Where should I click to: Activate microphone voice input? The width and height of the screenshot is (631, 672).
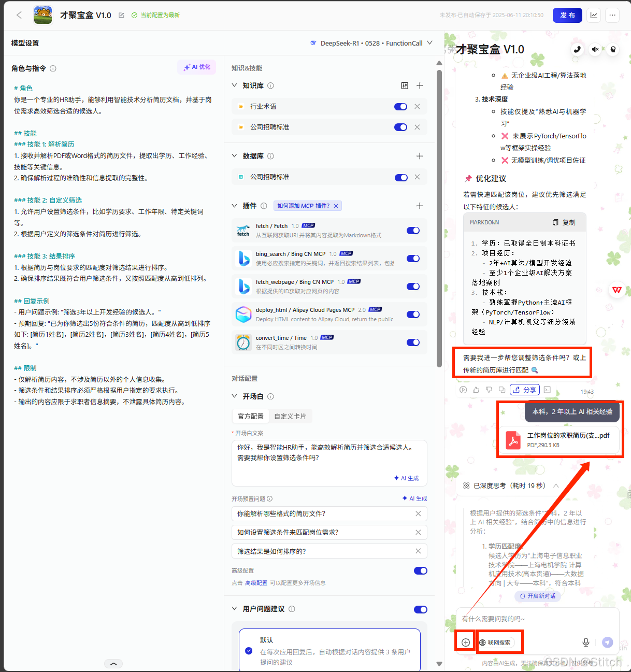point(586,642)
